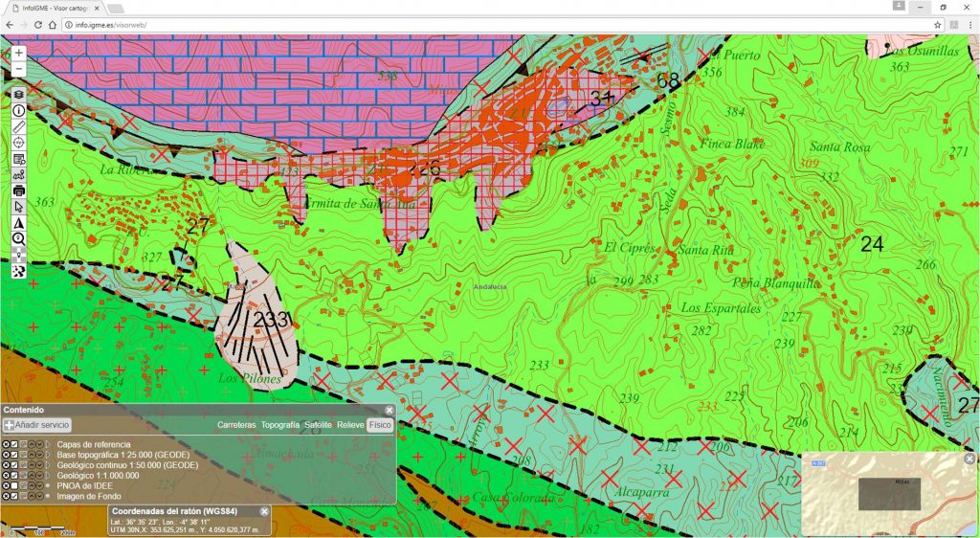Open the layers content tool
The width and height of the screenshot is (980, 538).
[x=19, y=94]
